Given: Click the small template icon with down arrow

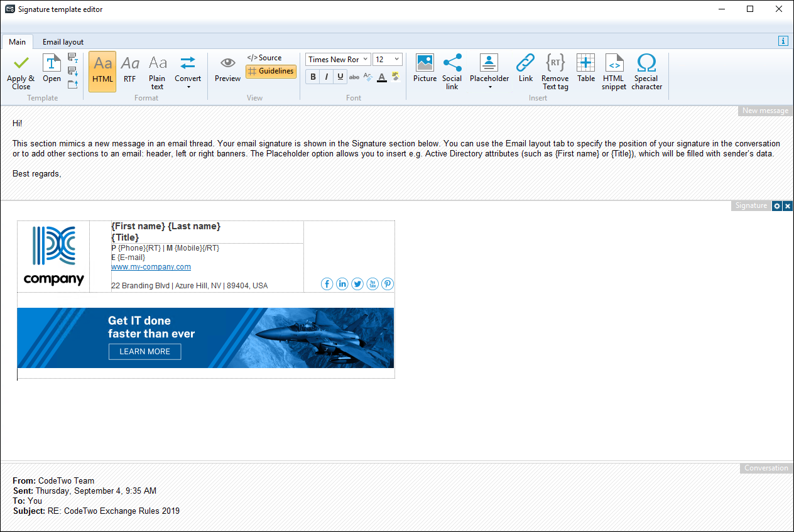Looking at the screenshot, I should [72, 72].
